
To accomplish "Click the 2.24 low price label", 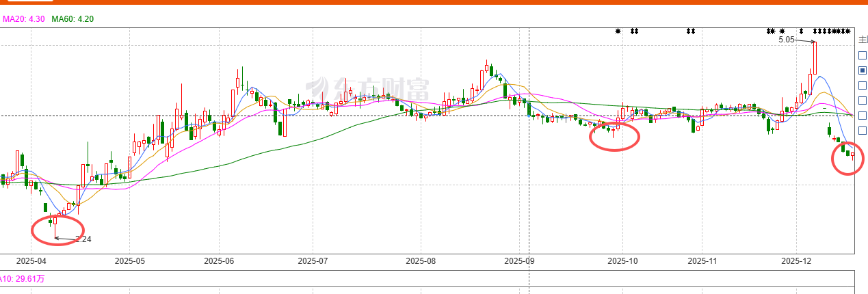I will click(x=83, y=239).
